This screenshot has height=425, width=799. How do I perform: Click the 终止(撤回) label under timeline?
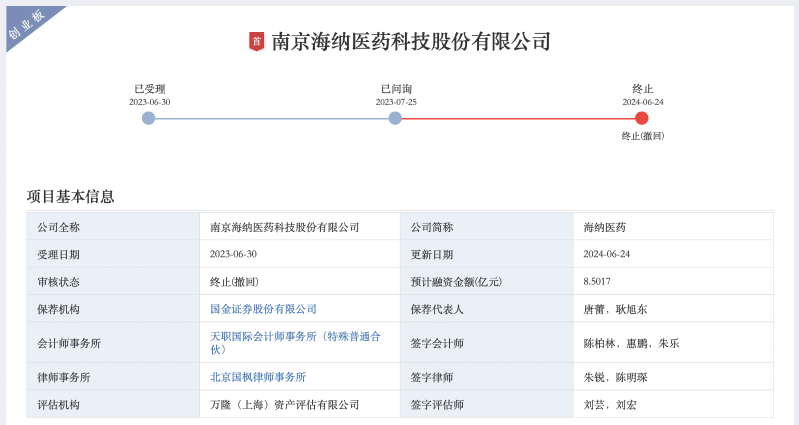pyautogui.click(x=642, y=136)
